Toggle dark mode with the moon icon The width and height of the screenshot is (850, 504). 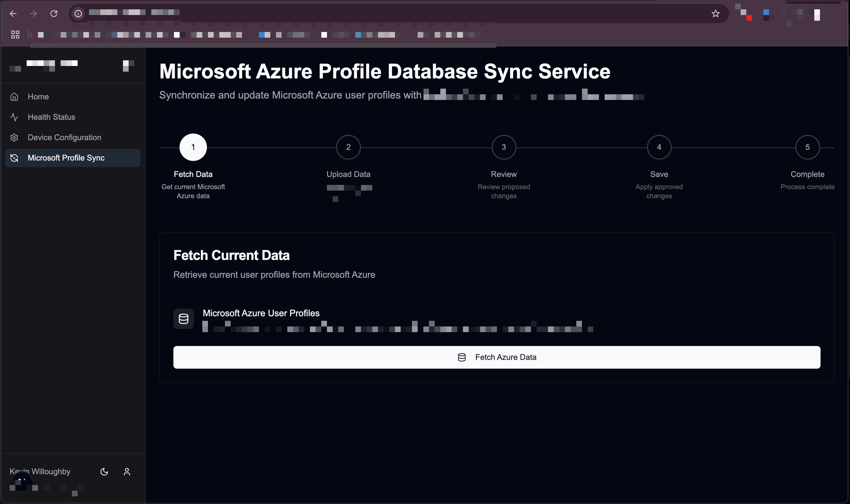104,472
